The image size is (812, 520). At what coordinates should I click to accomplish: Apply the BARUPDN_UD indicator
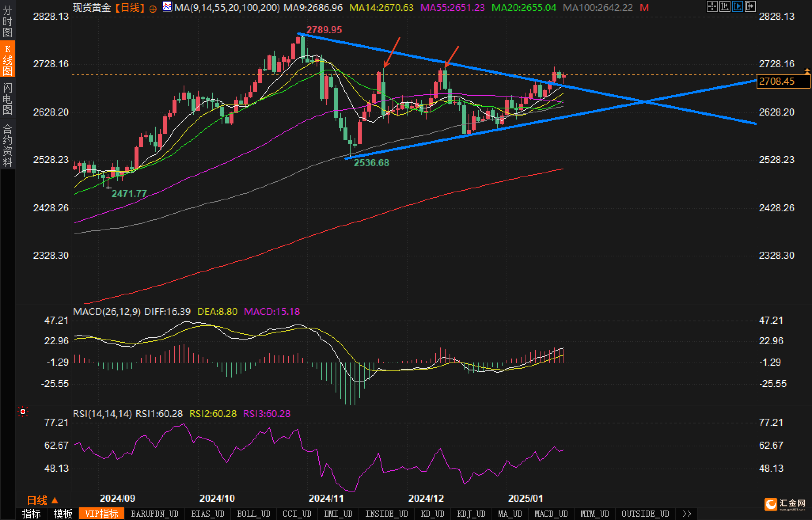154,514
